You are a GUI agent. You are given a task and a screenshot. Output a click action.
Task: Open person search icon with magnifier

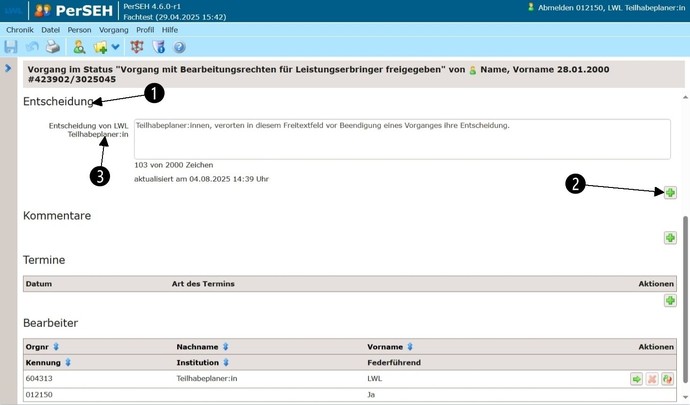(79, 47)
